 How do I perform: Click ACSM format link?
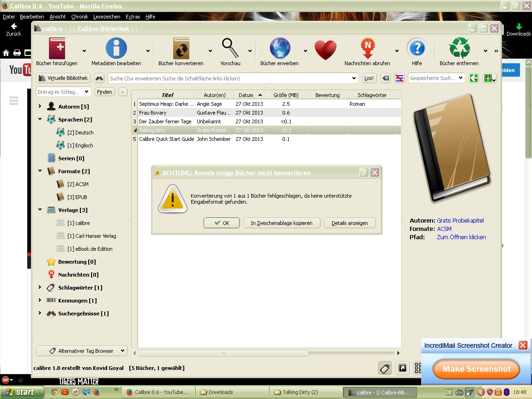pos(444,229)
